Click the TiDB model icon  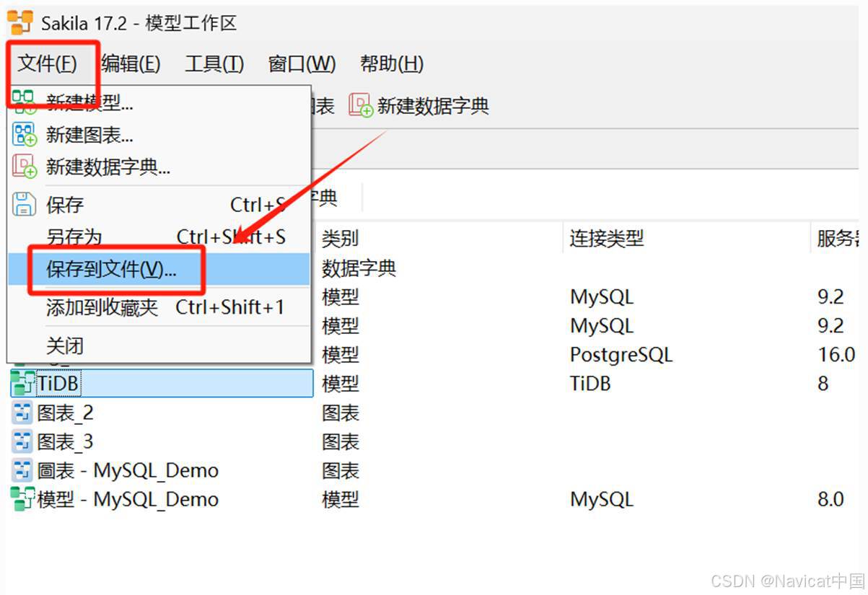pyautogui.click(x=22, y=384)
